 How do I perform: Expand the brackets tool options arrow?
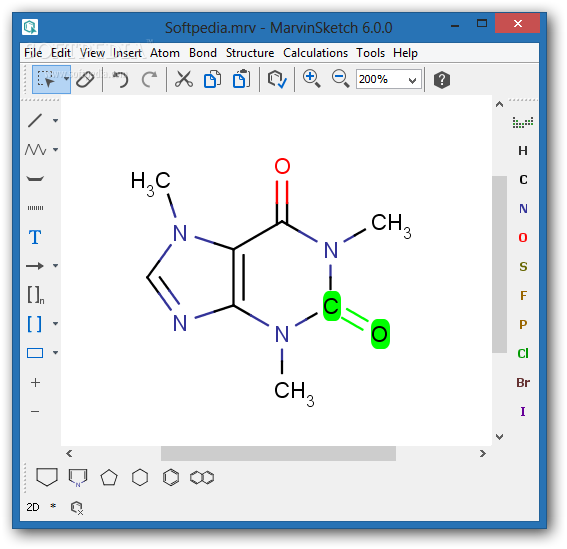click(x=55, y=323)
